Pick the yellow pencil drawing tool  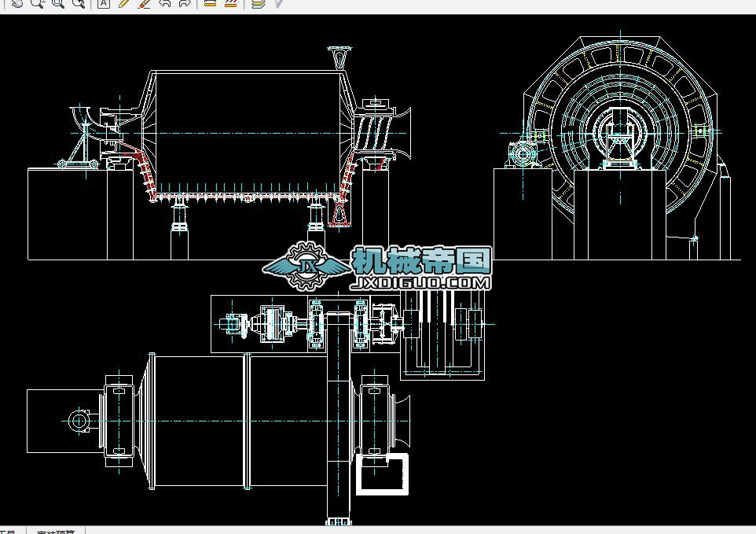click(x=123, y=3)
